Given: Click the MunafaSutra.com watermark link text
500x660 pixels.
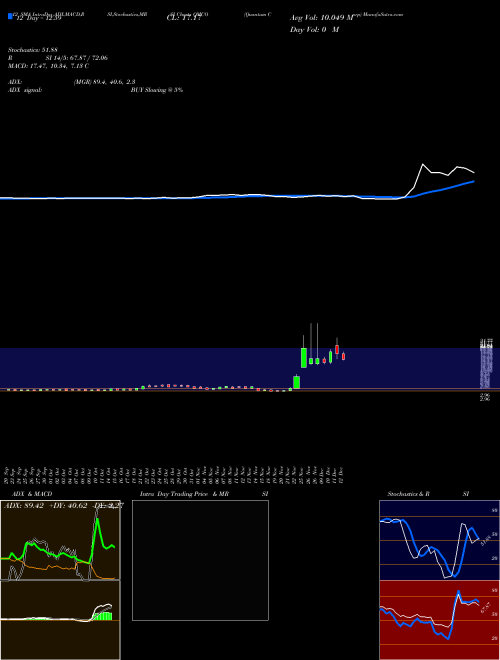Looking at the screenshot, I should (x=382, y=14).
